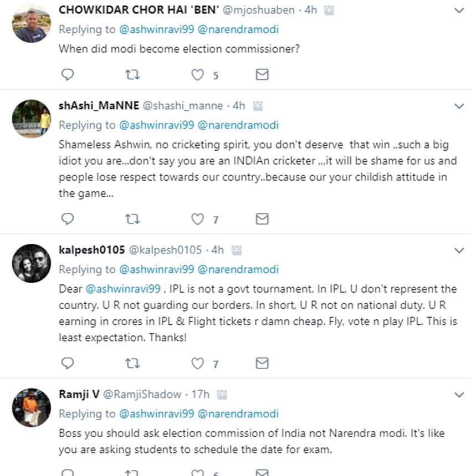Open the @ashwinravi99 mention in kalpesh0105's tweet text
This screenshot has width=471, height=476.
coord(122,289)
